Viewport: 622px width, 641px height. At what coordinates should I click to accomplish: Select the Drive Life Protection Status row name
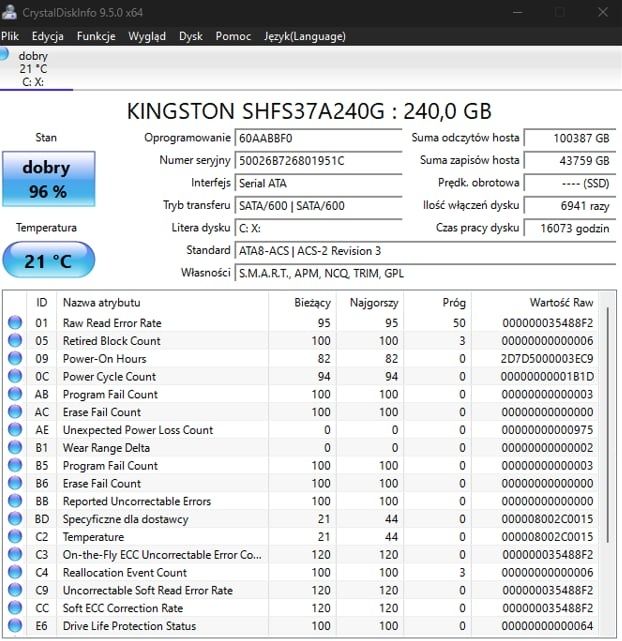tap(130, 626)
